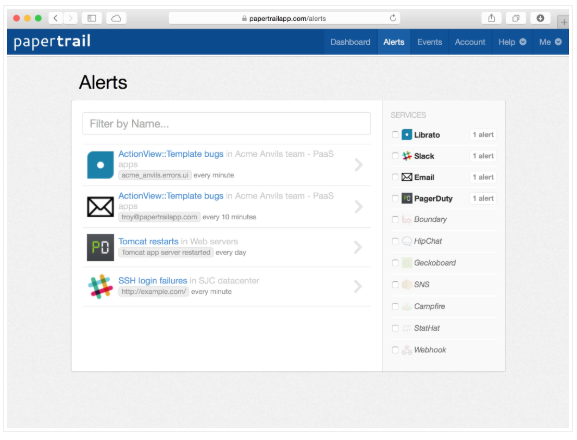
Task: Click the Slack service icon in sidebar
Action: tap(407, 156)
